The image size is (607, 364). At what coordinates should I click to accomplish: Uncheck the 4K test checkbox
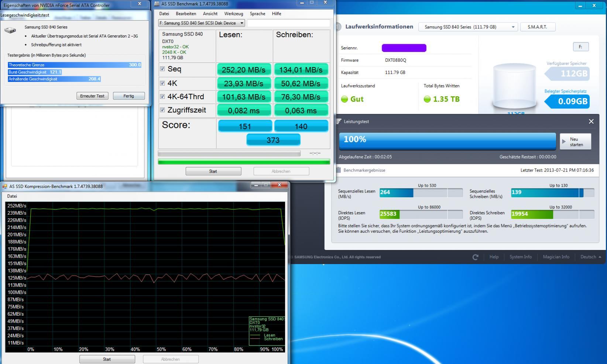162,83
